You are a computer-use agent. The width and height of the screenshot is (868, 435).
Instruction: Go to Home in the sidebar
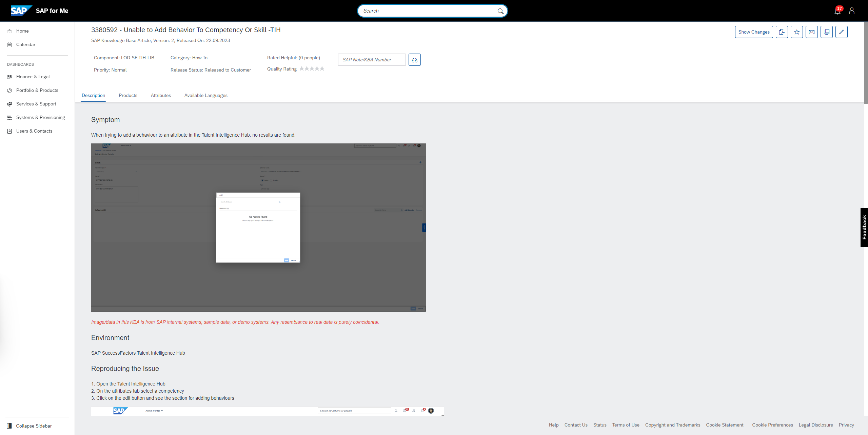[x=22, y=31]
